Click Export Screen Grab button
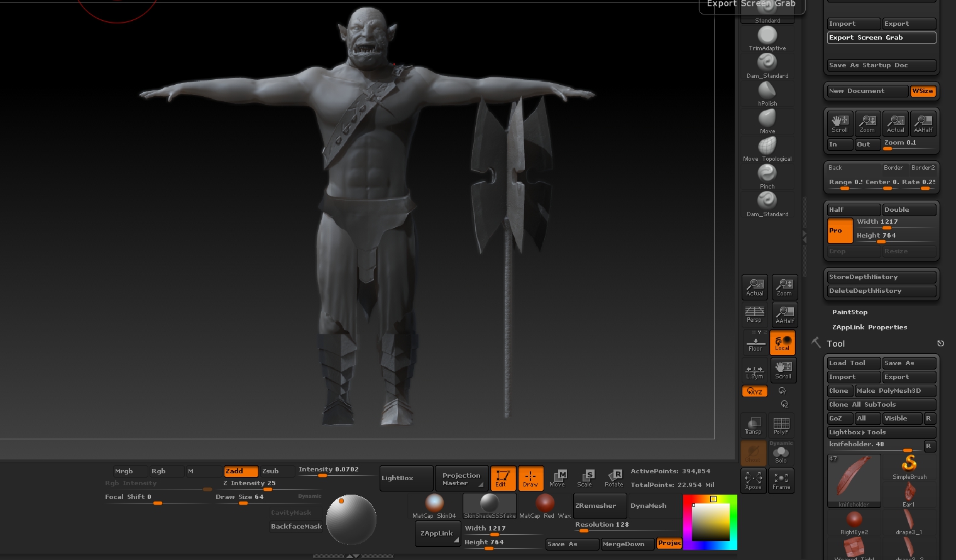The height and width of the screenshot is (560, 956). (x=882, y=38)
